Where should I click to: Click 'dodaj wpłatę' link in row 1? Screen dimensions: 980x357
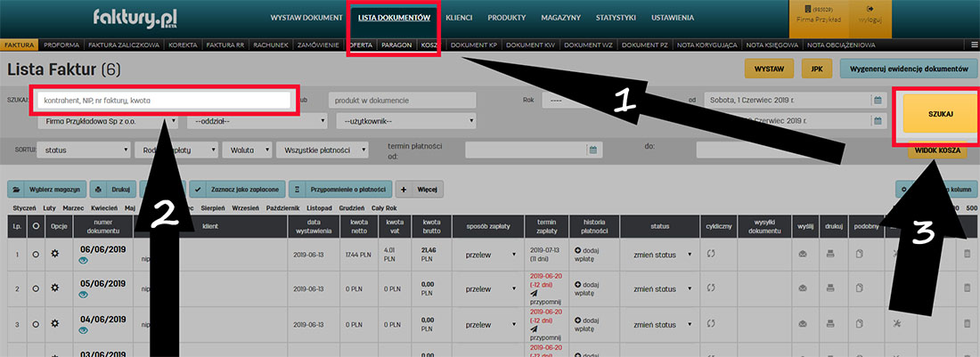point(587,255)
